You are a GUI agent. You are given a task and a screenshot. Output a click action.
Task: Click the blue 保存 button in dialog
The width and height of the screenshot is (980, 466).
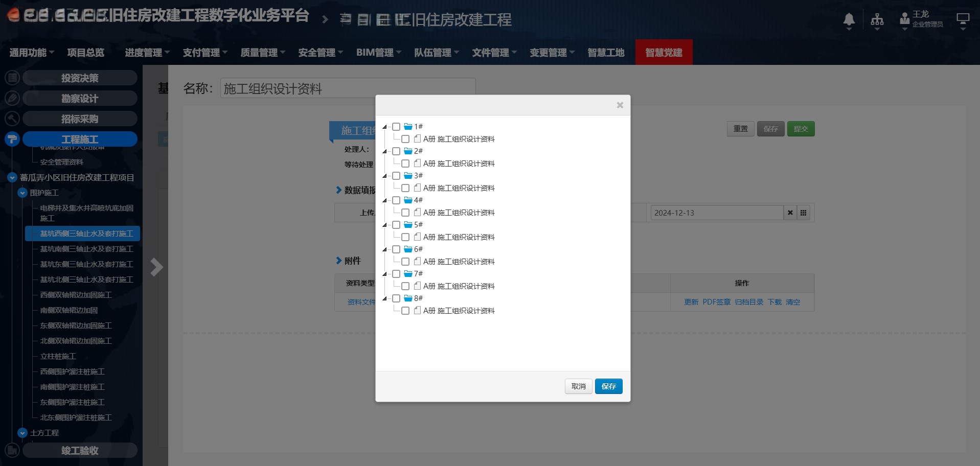click(x=608, y=386)
